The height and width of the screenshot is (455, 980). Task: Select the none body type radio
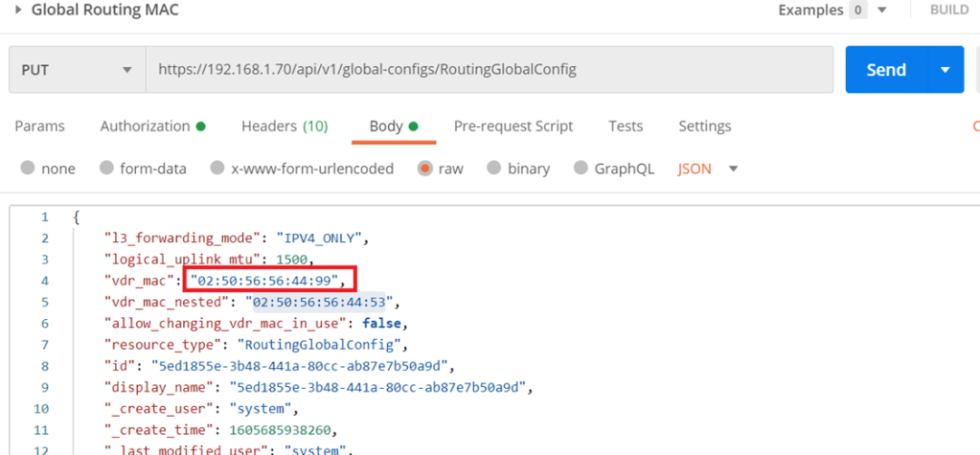click(x=28, y=169)
